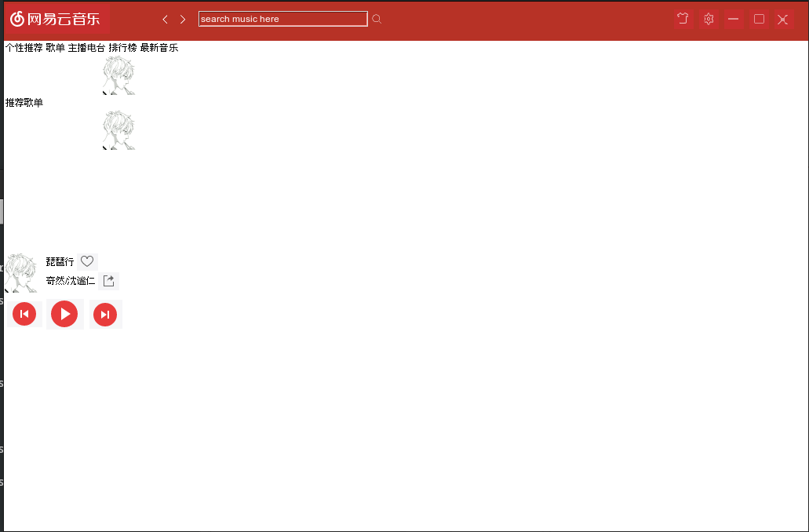The height and width of the screenshot is (532, 809).
Task: Switch to the 个性推荐 tab
Action: pyautogui.click(x=22, y=47)
